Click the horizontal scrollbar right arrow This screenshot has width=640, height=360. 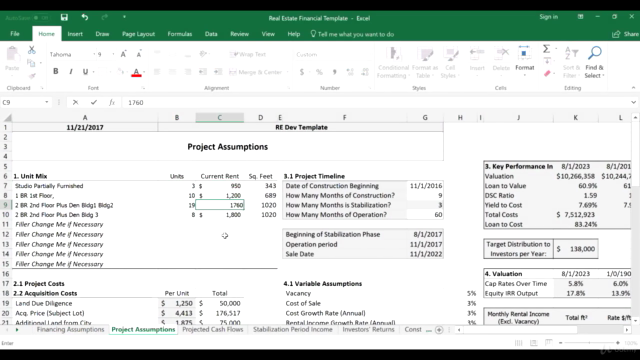tap(627, 330)
